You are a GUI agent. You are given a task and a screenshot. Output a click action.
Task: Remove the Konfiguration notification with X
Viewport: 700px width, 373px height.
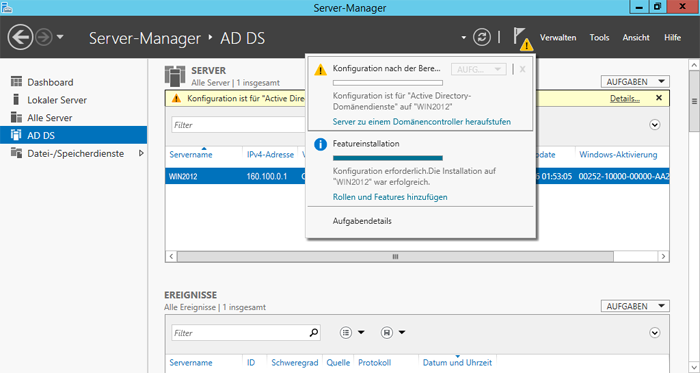click(522, 69)
